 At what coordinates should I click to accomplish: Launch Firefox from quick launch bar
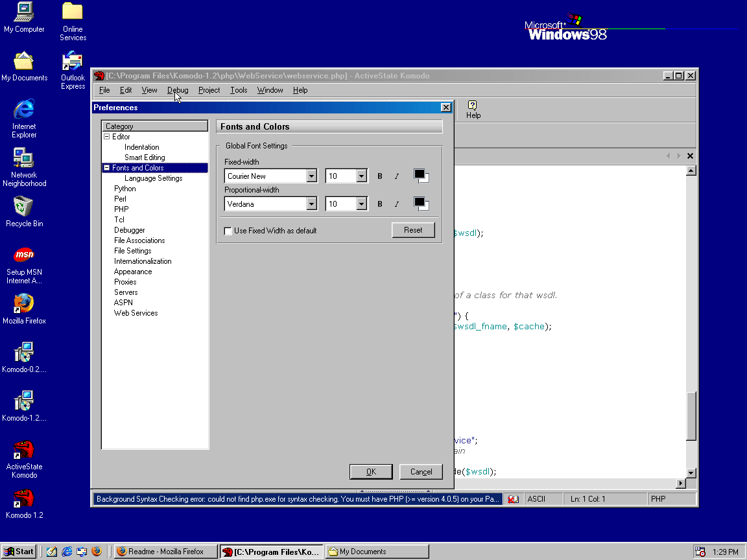(x=97, y=552)
